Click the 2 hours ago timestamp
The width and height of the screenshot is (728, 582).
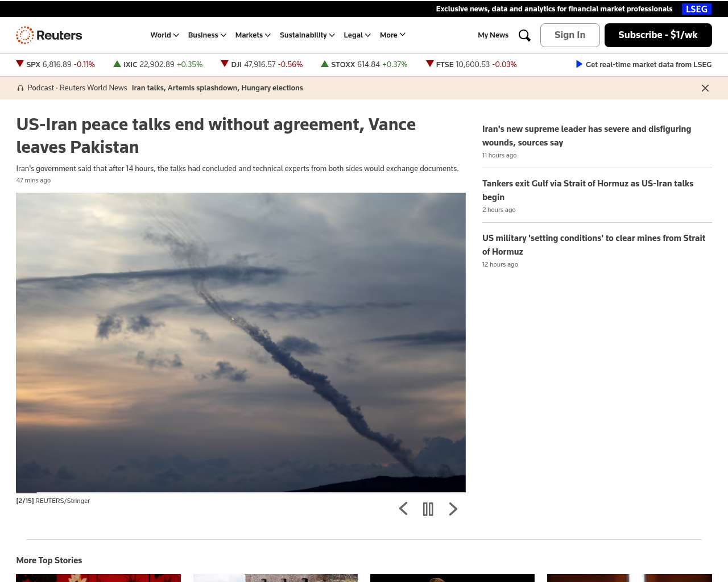pos(499,210)
